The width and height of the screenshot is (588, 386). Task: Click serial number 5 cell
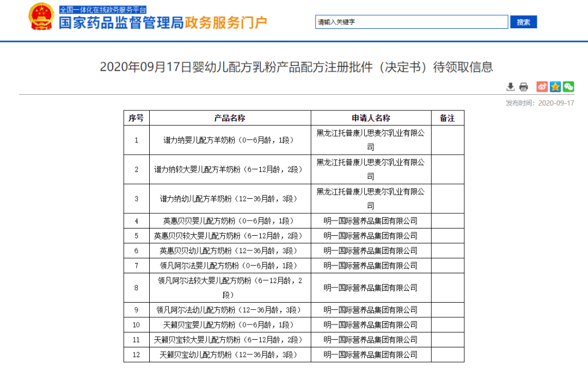click(136, 236)
